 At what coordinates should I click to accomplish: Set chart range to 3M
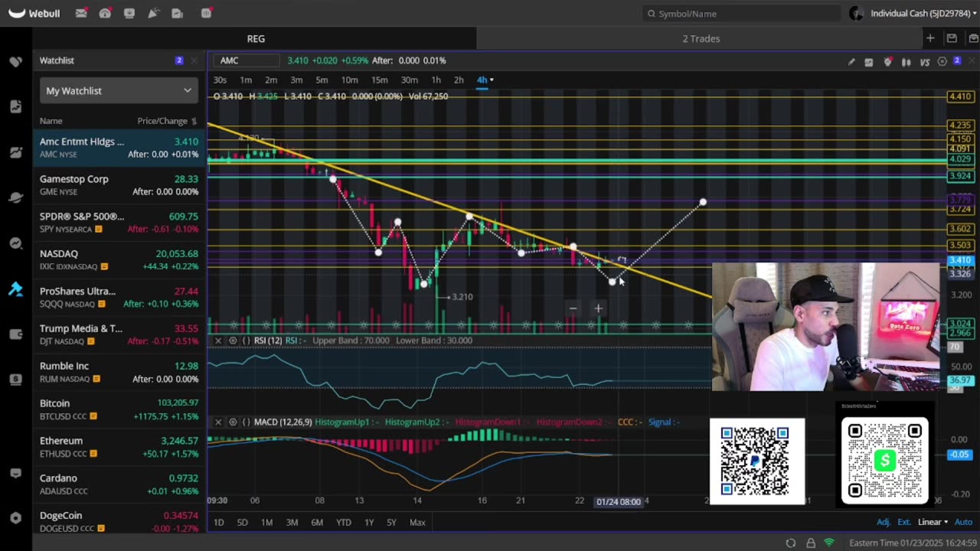(292, 522)
